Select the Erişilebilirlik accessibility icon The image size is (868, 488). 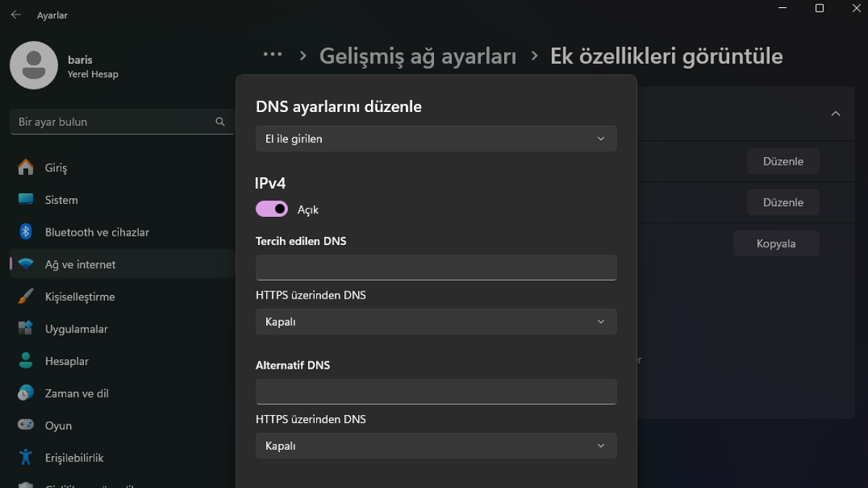24,458
